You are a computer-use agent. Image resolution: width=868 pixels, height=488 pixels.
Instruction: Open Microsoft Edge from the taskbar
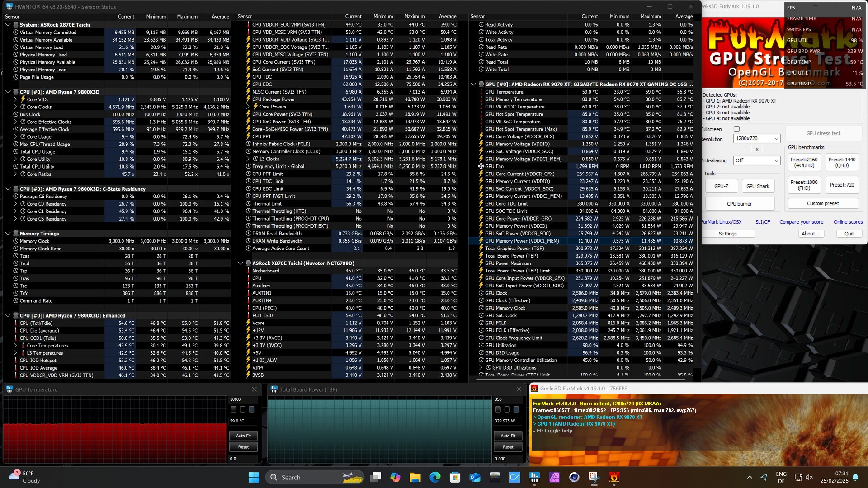tap(435, 477)
